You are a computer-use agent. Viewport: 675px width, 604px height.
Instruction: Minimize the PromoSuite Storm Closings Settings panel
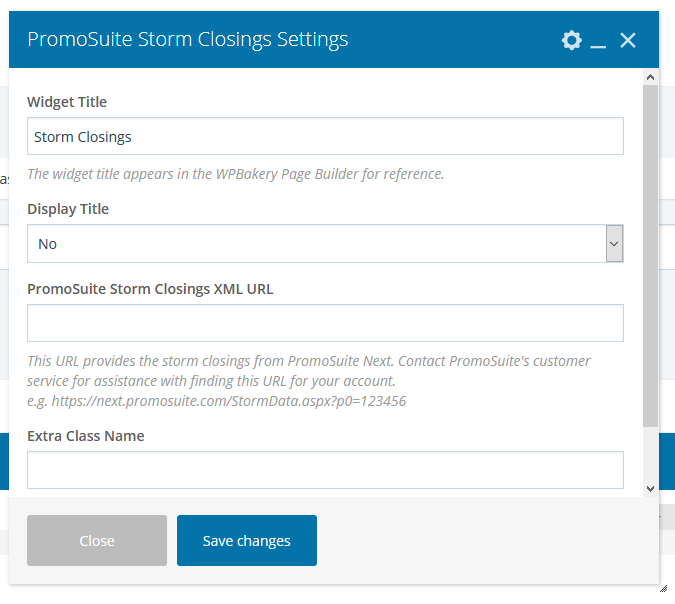(x=598, y=45)
